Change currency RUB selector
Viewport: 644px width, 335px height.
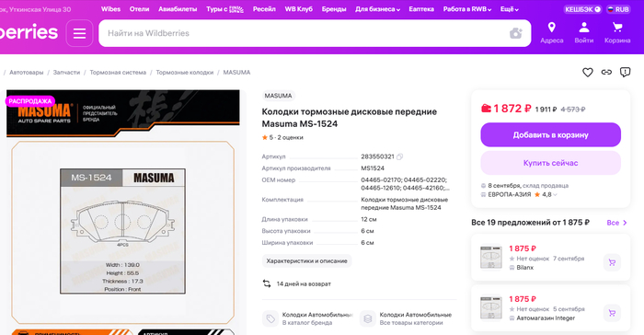click(618, 9)
